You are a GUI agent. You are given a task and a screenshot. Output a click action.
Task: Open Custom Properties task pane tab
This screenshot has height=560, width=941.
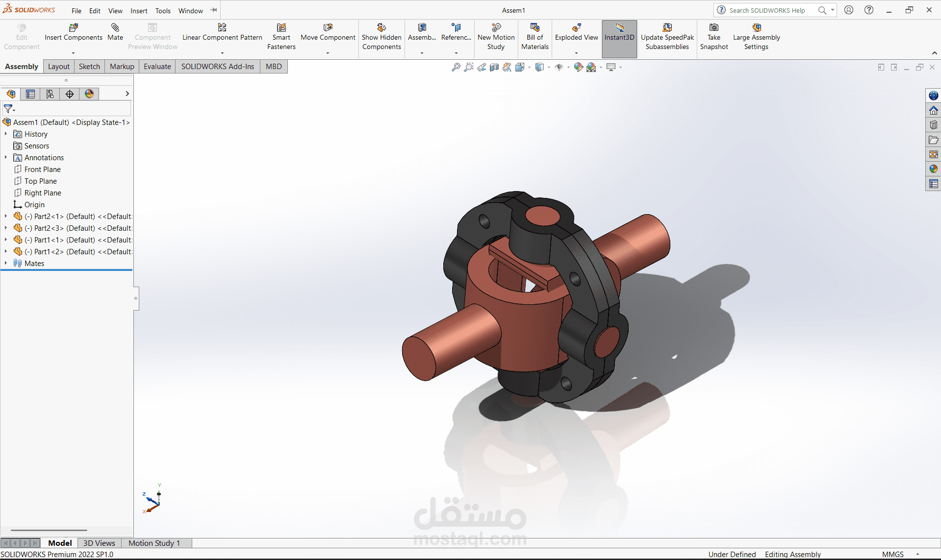pyautogui.click(x=934, y=184)
